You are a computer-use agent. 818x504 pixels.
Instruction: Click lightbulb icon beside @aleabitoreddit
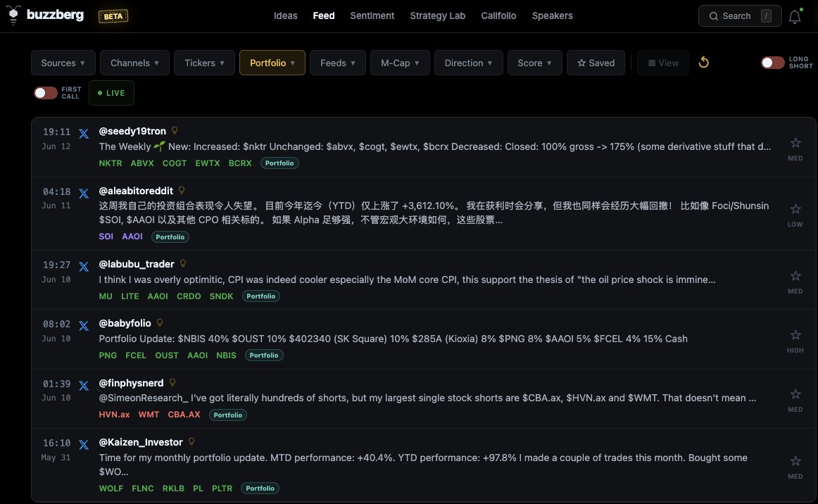(182, 191)
